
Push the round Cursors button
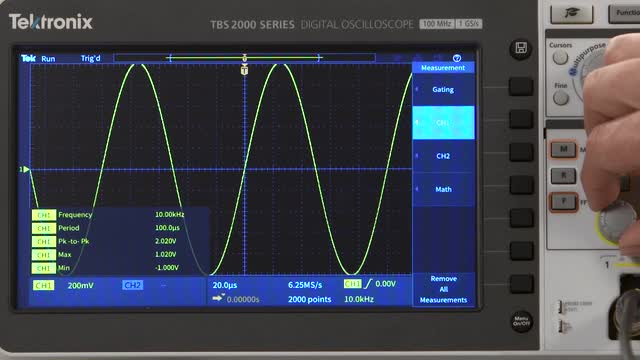(x=560, y=58)
